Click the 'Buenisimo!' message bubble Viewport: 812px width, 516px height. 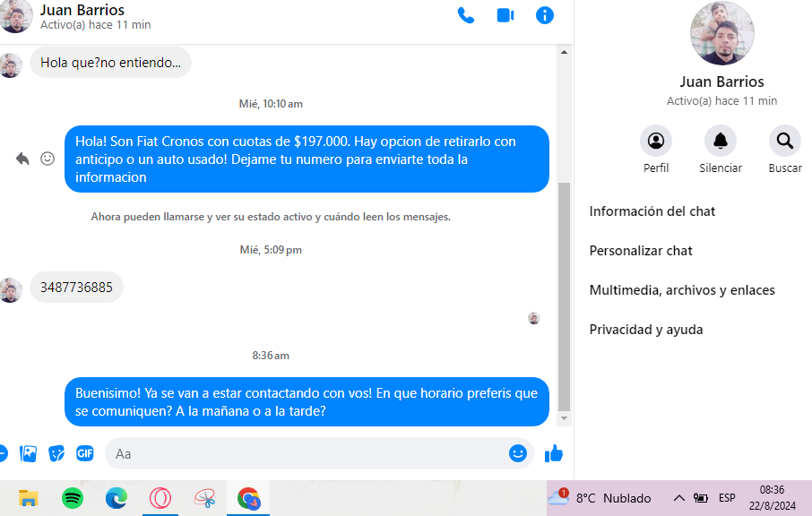[307, 401]
